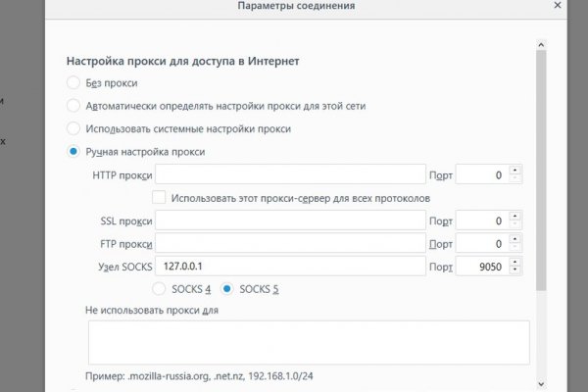Select Автоматически определять настройки прокси option

[73, 106]
